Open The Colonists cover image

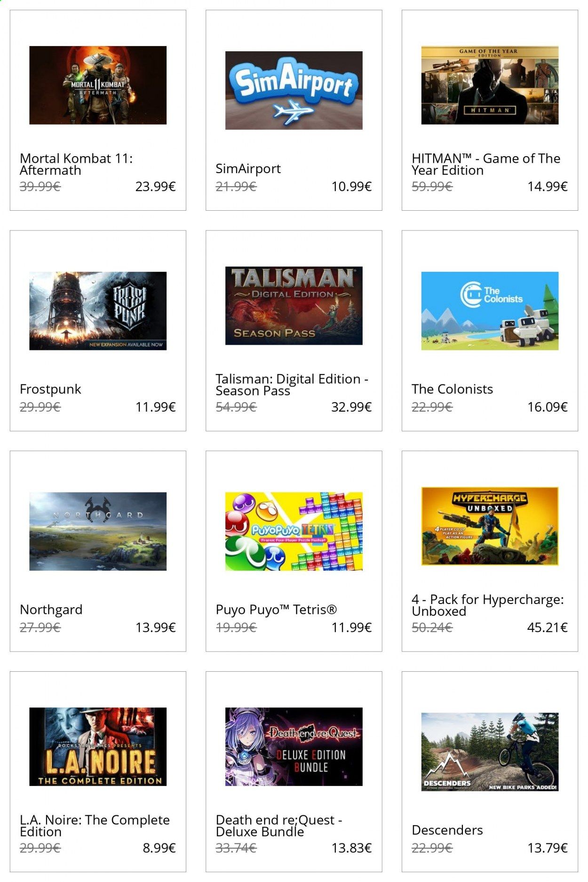point(490,311)
